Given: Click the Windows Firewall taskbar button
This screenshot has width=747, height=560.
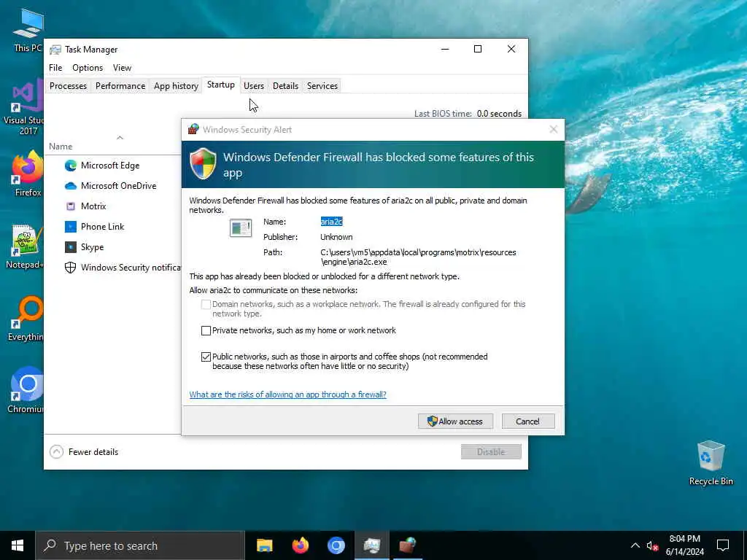Looking at the screenshot, I should [407, 545].
